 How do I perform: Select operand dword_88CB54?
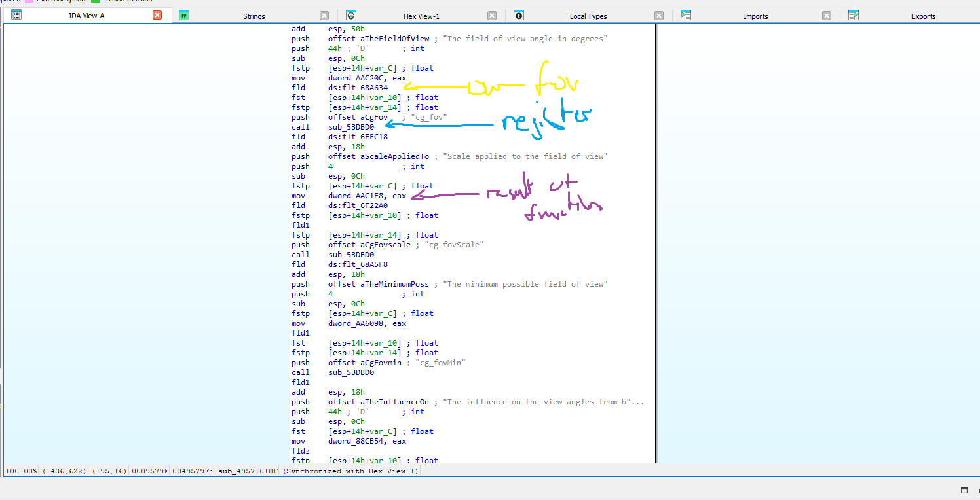[x=358, y=441]
